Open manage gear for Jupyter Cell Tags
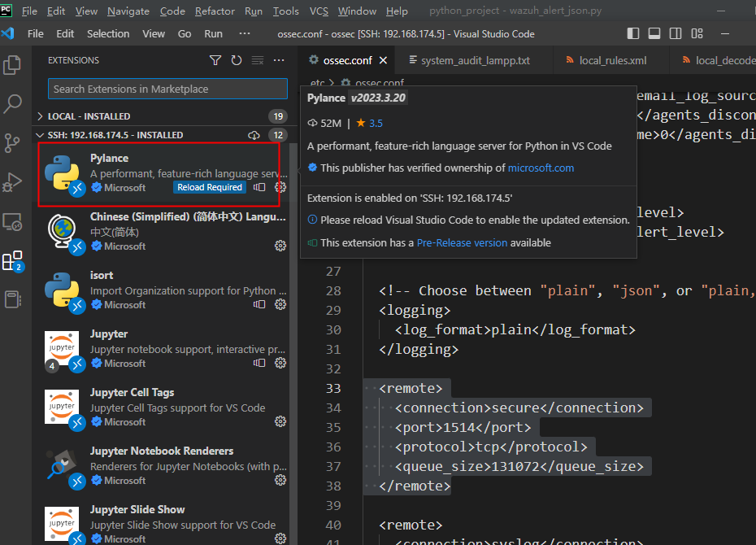Screen dimensions: 756x545 click(x=280, y=421)
